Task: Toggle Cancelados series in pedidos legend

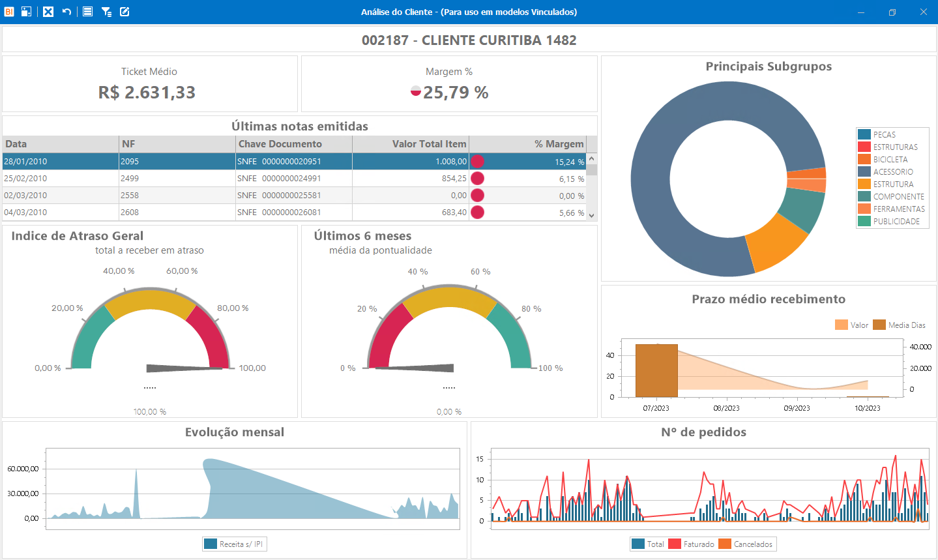Action: (746, 544)
